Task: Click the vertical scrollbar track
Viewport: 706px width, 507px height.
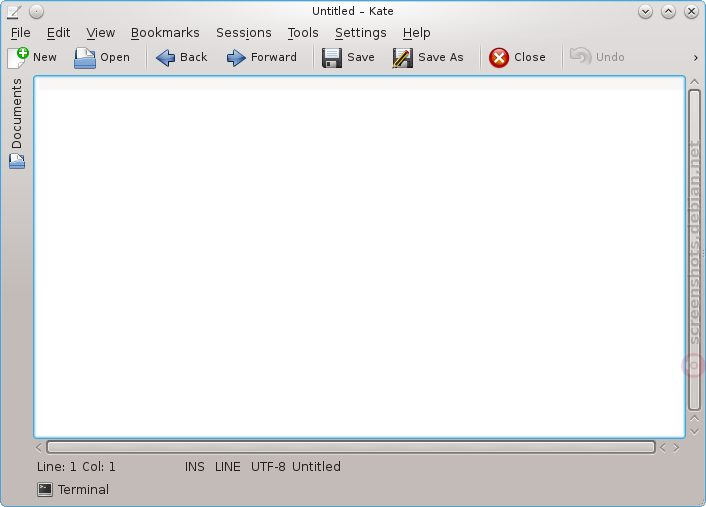Action: coord(694,250)
